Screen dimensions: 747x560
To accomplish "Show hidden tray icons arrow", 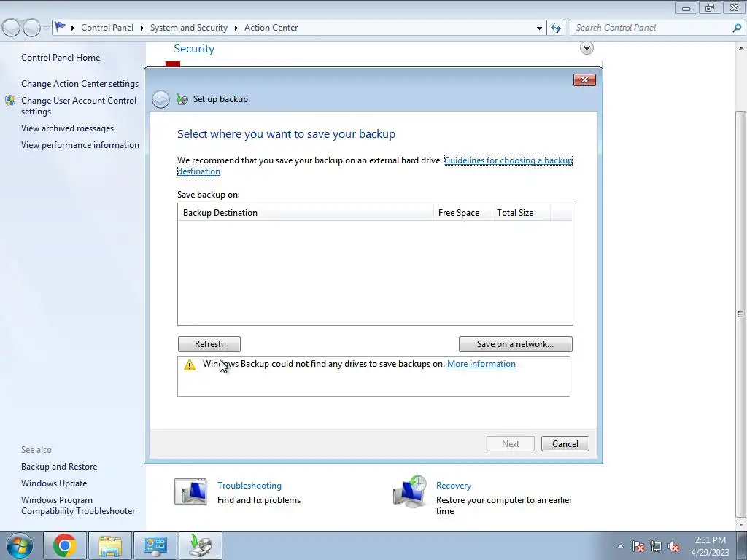I will pos(620,546).
